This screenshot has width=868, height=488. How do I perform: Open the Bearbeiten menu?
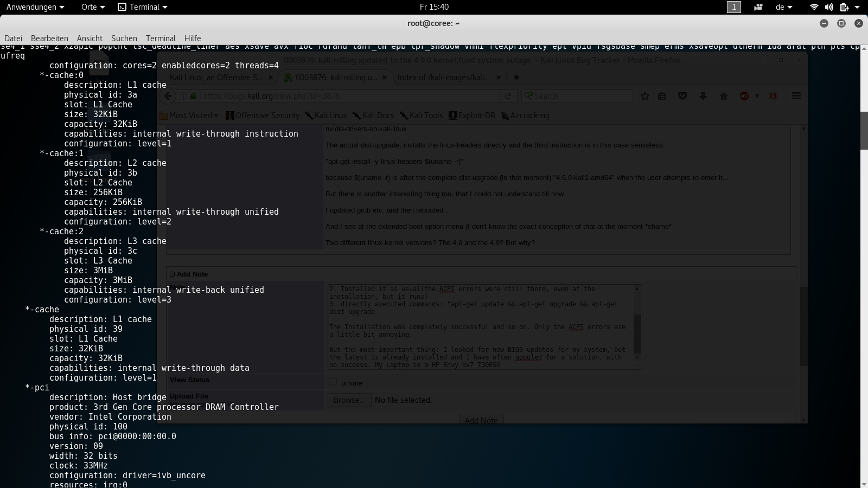click(x=49, y=38)
